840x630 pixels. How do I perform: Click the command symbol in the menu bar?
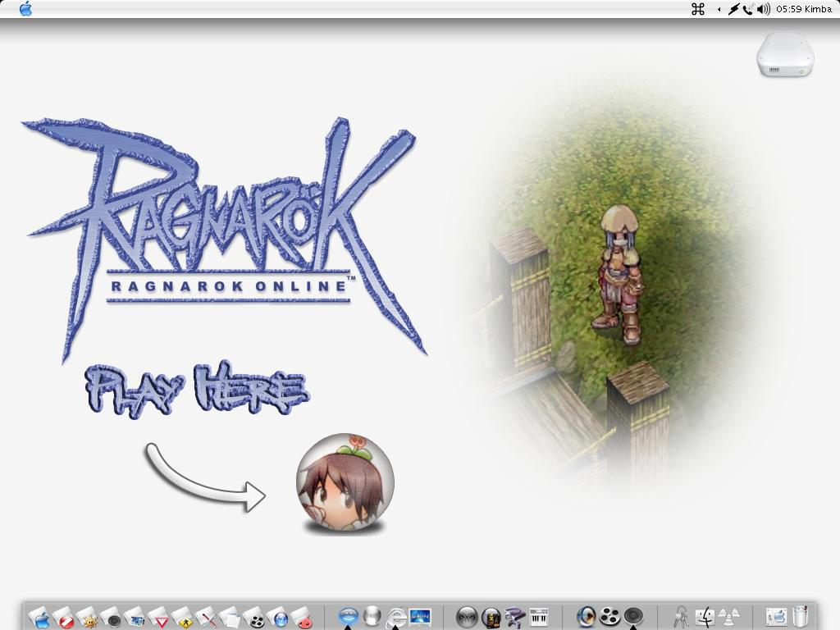(x=697, y=9)
